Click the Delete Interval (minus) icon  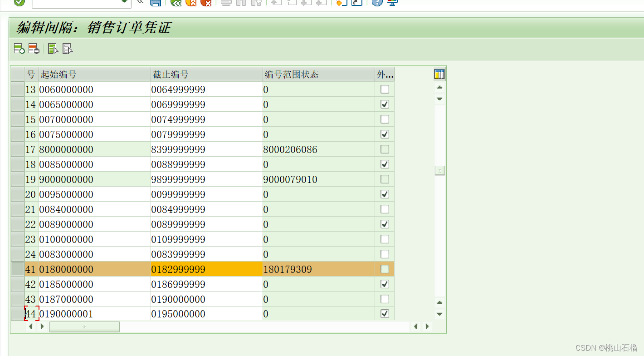tap(34, 49)
